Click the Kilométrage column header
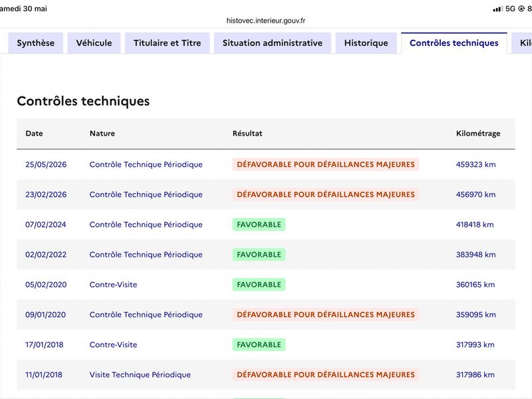 pos(478,134)
